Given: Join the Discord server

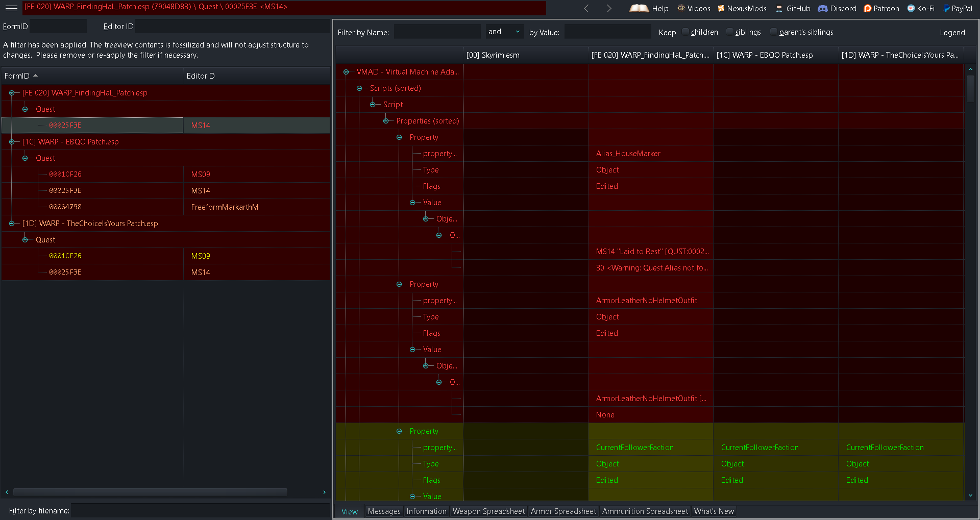Looking at the screenshot, I should tap(837, 8).
